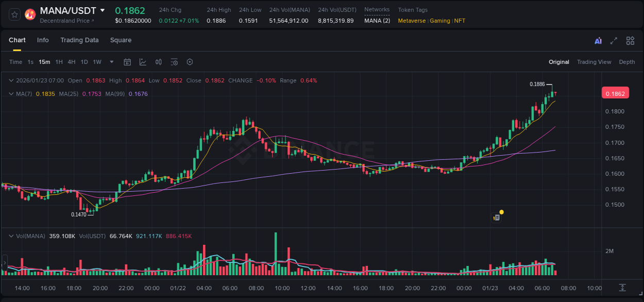This screenshot has height=302, width=644.
Task: Open the display settings icon with eye
Action: point(174,62)
